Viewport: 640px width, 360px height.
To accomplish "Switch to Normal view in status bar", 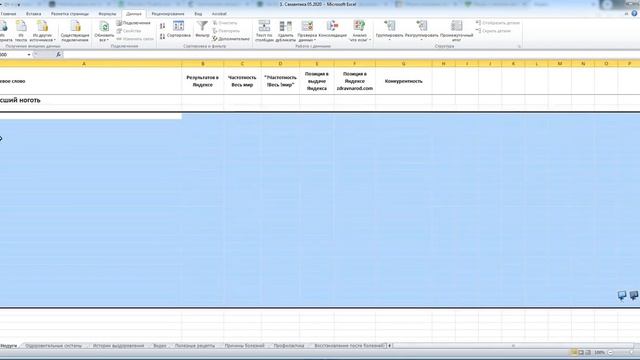I will (574, 352).
